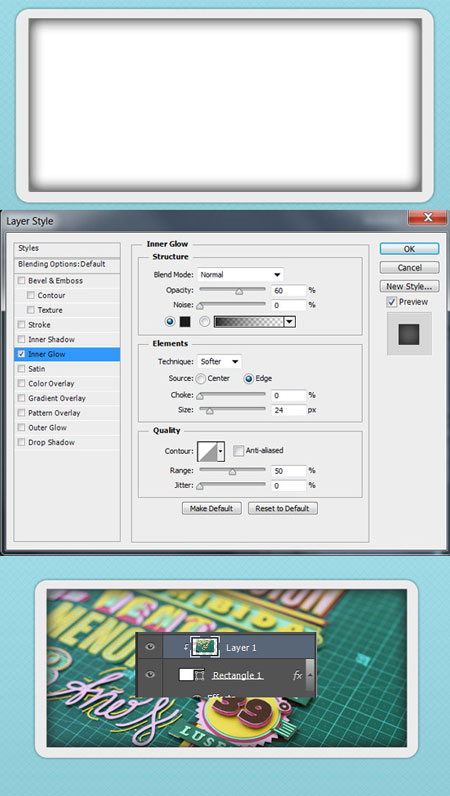450x796 pixels.
Task: Open the Blend Mode dropdown
Action: (240, 275)
